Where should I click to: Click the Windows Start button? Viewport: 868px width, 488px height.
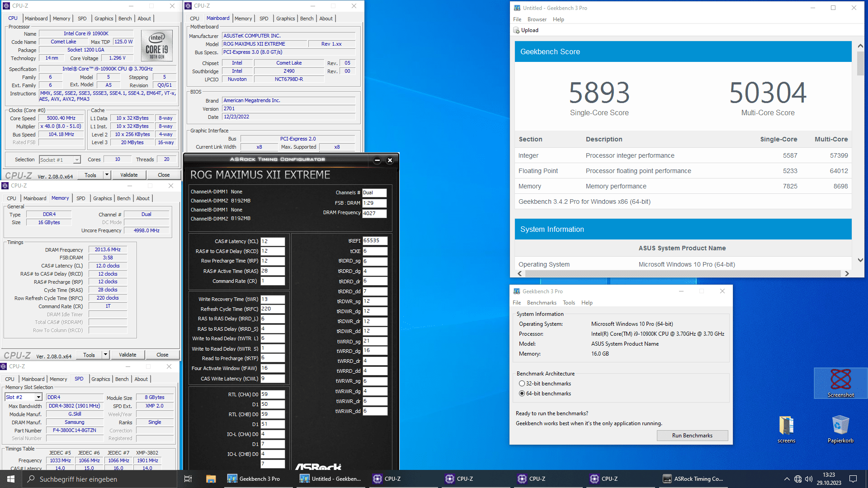[x=11, y=479]
